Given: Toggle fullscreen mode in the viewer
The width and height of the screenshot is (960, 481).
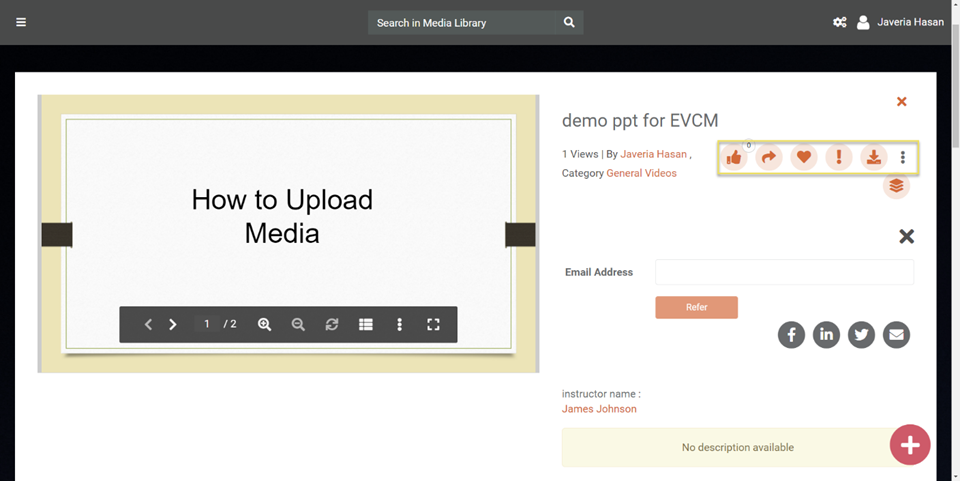Looking at the screenshot, I should tap(433, 325).
